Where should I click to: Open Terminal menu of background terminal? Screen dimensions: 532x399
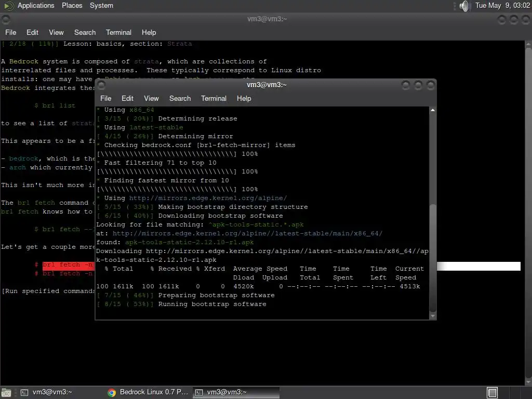click(118, 33)
